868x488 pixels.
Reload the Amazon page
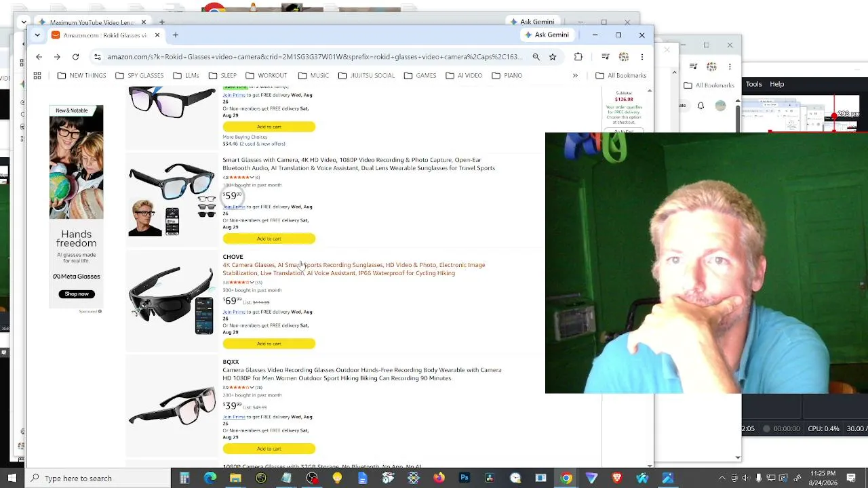coord(75,57)
